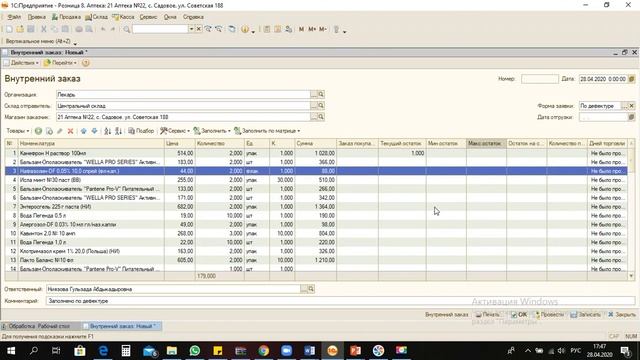Open the calendar icon in main toolbar
Screen dimensions: 640x360
(278, 29)
